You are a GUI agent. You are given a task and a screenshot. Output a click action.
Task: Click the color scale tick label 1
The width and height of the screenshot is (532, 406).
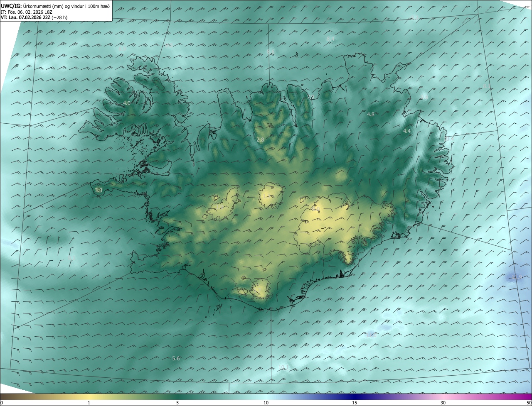tap(89, 403)
